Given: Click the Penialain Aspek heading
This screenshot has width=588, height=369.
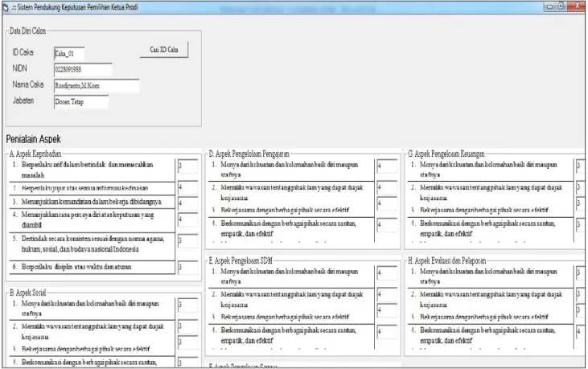Looking at the screenshot, I should pos(33,139).
